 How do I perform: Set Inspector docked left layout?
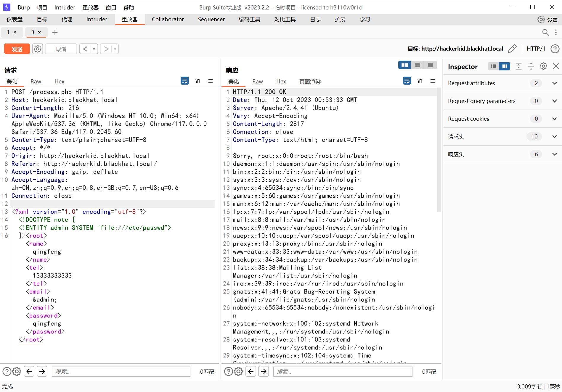pyautogui.click(x=493, y=66)
